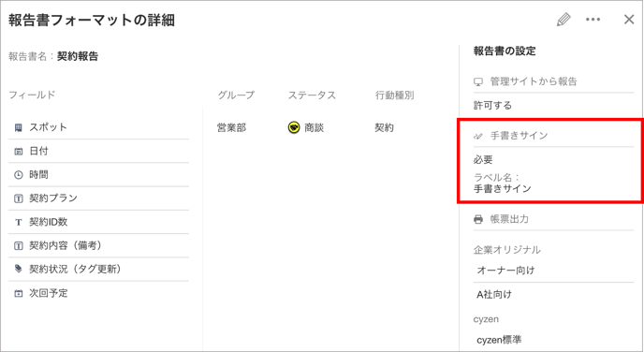Click the text box icon beside 契約プラン
The image size is (644, 352).
18,198
